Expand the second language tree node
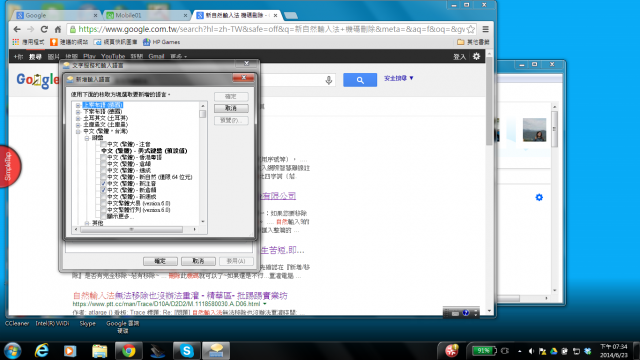Screen dimensions: 640x360 tap(78, 112)
